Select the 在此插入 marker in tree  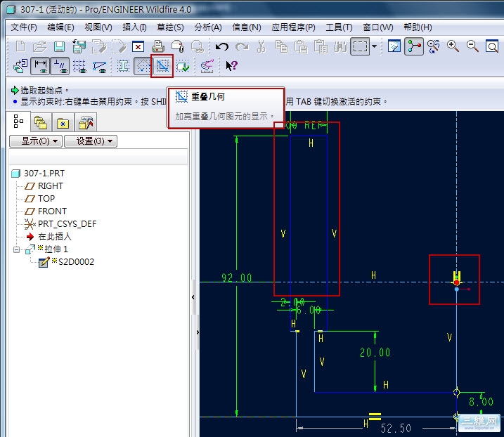click(49, 237)
